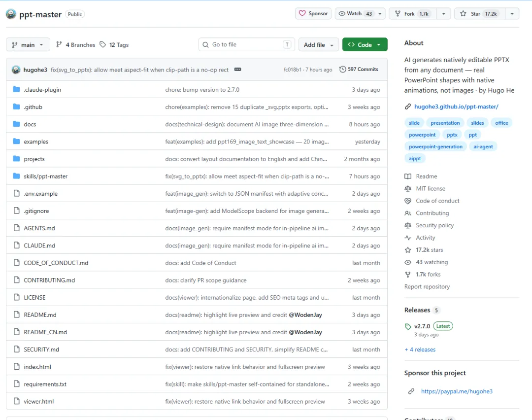Click the ppt-master repository avatar
The width and height of the screenshot is (532, 420).
pos(11,14)
